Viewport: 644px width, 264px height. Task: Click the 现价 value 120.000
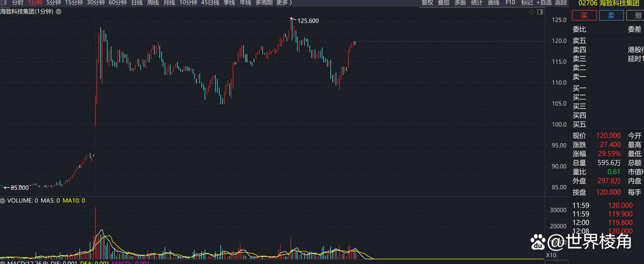[x=608, y=136]
